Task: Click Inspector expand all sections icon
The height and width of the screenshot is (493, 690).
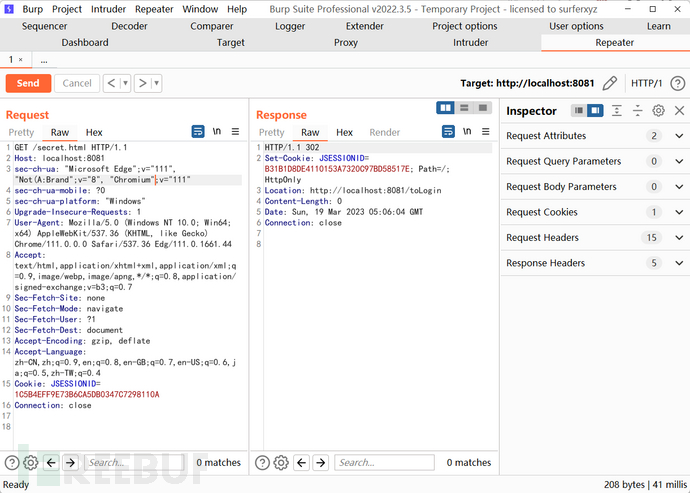Action: tap(617, 110)
